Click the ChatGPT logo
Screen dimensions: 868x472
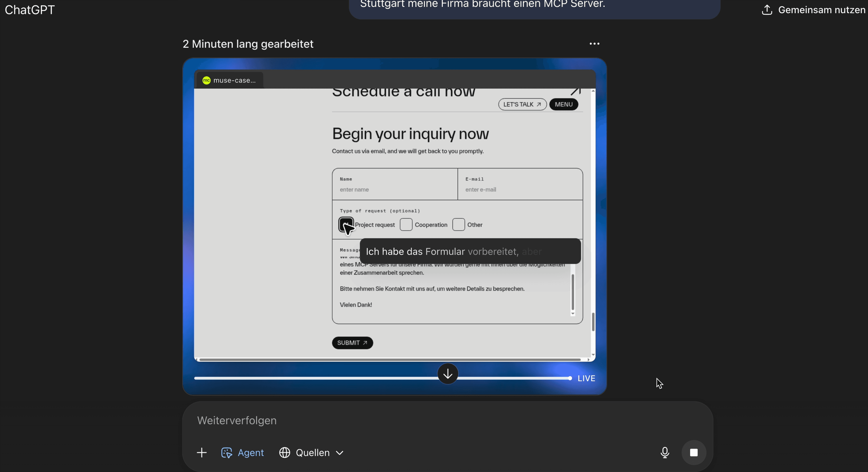coord(30,10)
